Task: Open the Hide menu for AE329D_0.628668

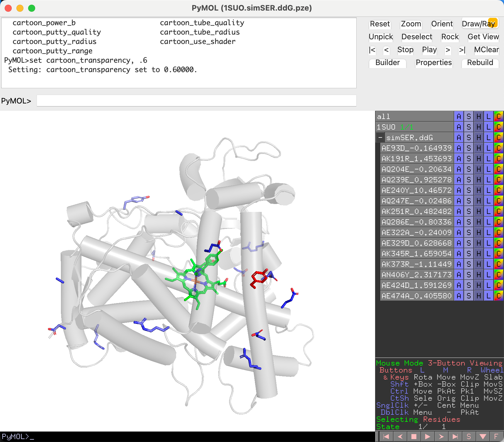Action: pyautogui.click(x=479, y=243)
